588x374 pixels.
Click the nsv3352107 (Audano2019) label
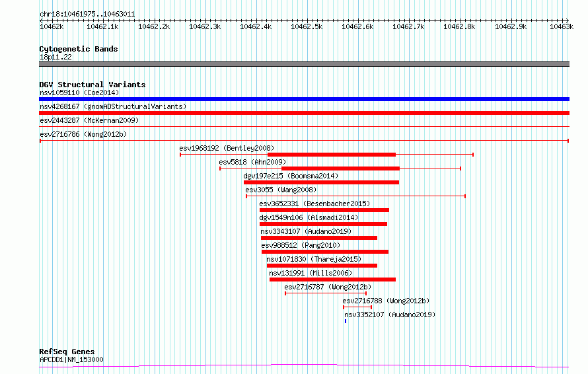390,315
